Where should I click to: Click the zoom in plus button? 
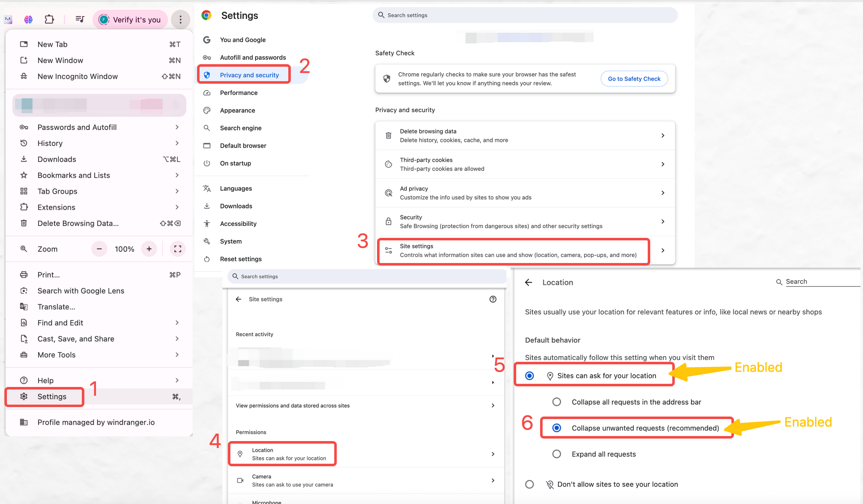click(x=149, y=249)
